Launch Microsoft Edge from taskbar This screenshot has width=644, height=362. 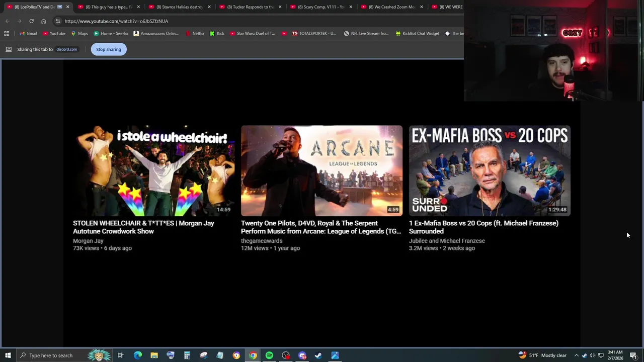(x=138, y=355)
